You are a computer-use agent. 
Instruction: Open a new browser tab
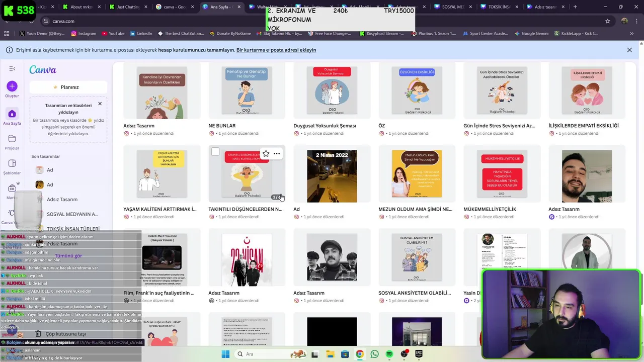pos(575,7)
